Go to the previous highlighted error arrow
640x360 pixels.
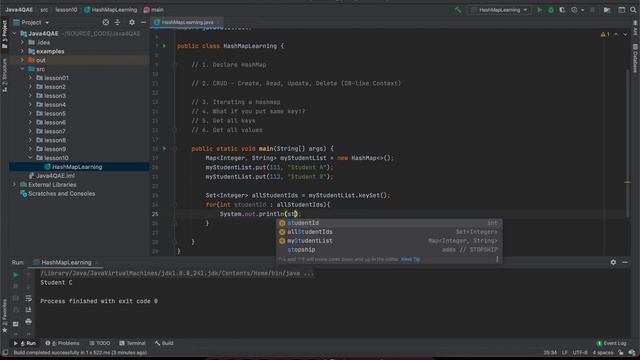(x=616, y=35)
